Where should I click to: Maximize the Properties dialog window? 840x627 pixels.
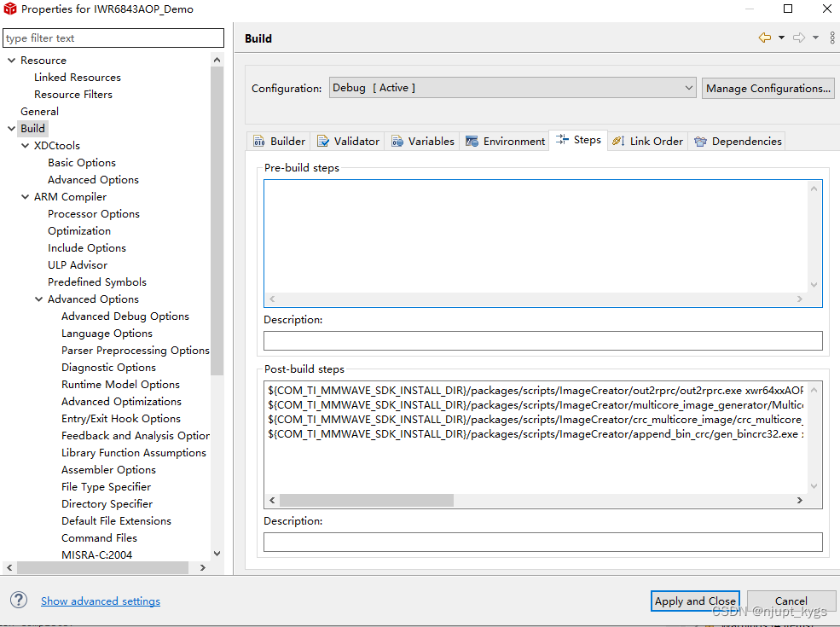pyautogui.click(x=788, y=9)
